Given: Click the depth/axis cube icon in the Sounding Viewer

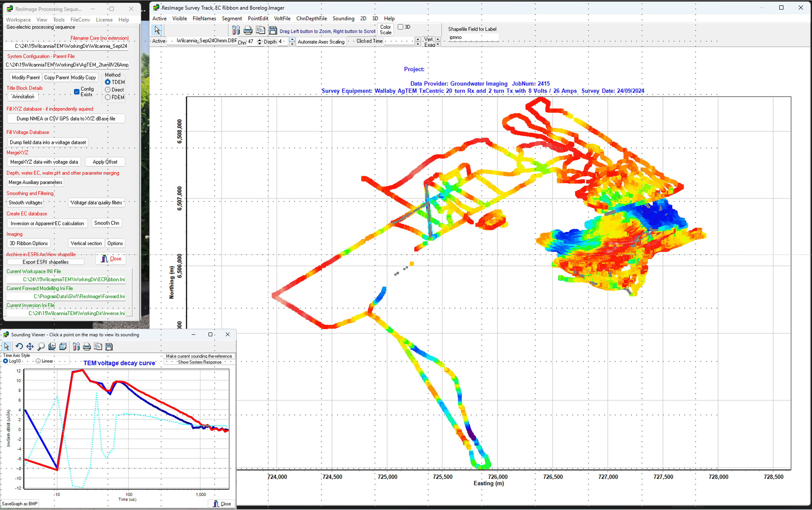Looking at the screenshot, I should click(x=52, y=346).
